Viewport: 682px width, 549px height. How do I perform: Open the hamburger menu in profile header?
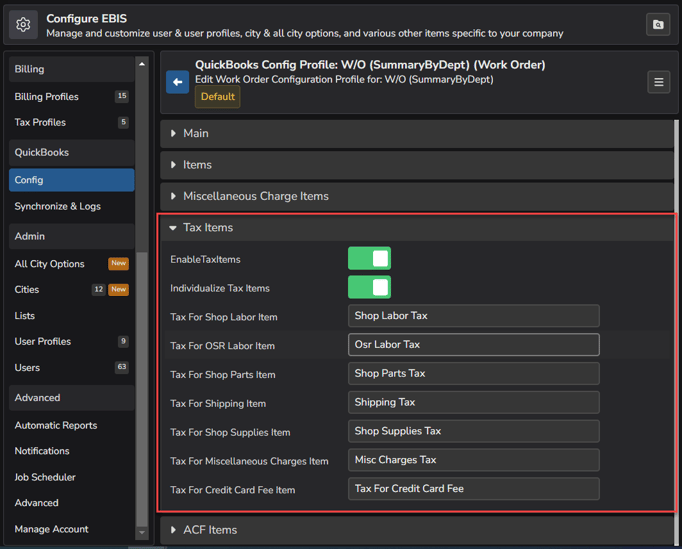(x=658, y=82)
